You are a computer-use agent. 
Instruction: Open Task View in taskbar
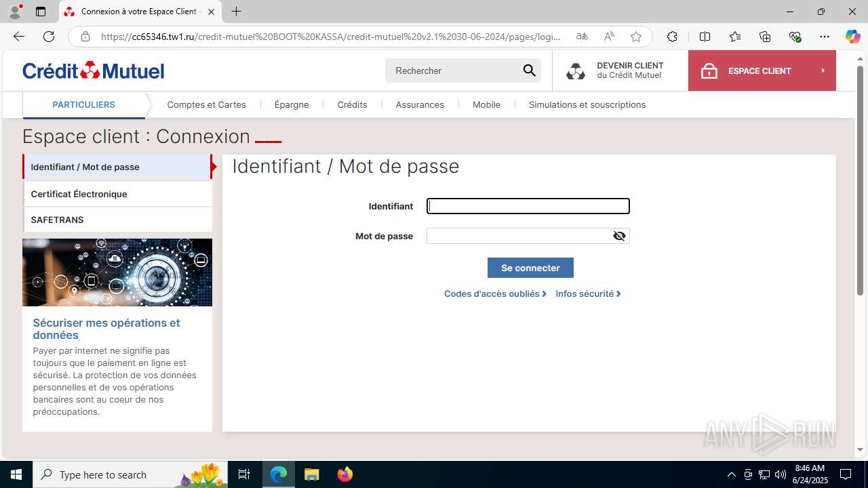(244, 474)
